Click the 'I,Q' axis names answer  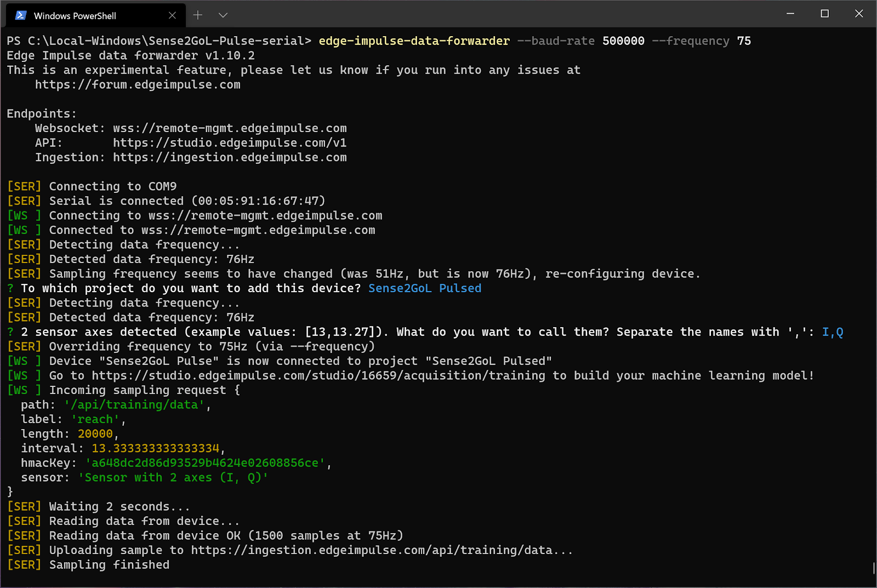pyautogui.click(x=833, y=332)
